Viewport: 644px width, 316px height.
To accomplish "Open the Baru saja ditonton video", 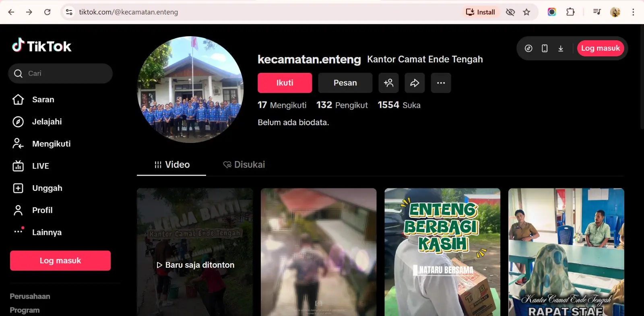I will coord(195,252).
